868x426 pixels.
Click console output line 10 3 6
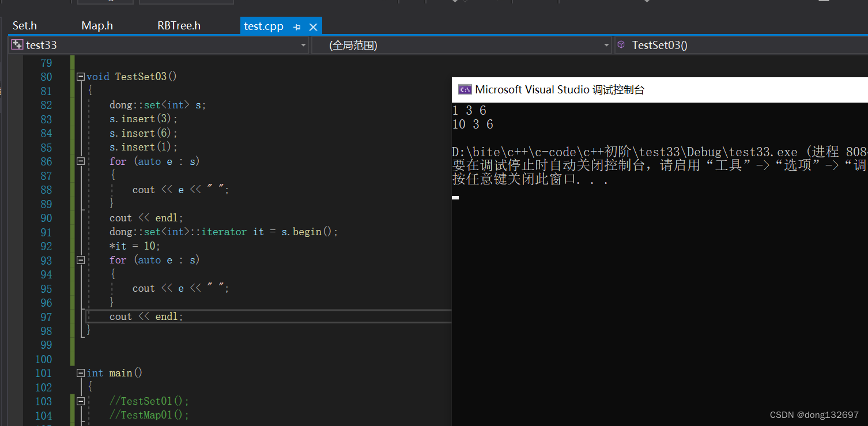[x=473, y=124]
